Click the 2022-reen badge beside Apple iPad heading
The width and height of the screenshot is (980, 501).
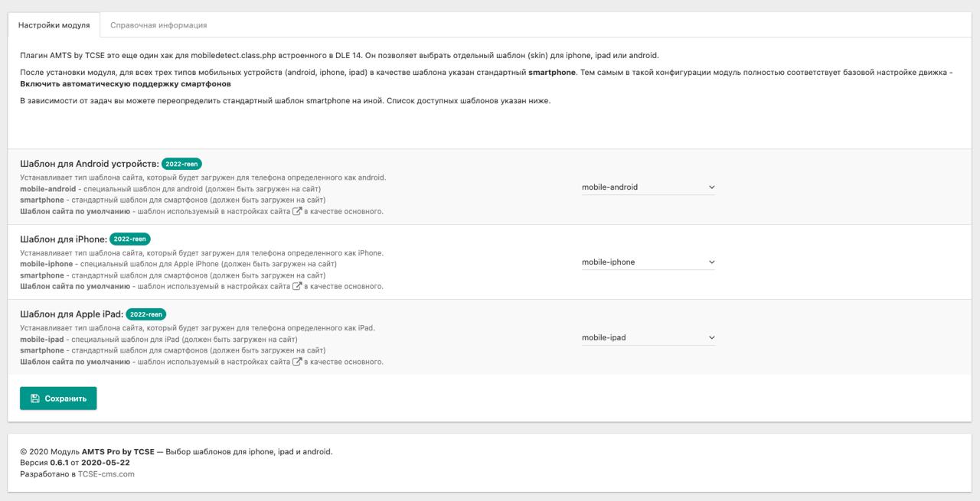tap(145, 314)
